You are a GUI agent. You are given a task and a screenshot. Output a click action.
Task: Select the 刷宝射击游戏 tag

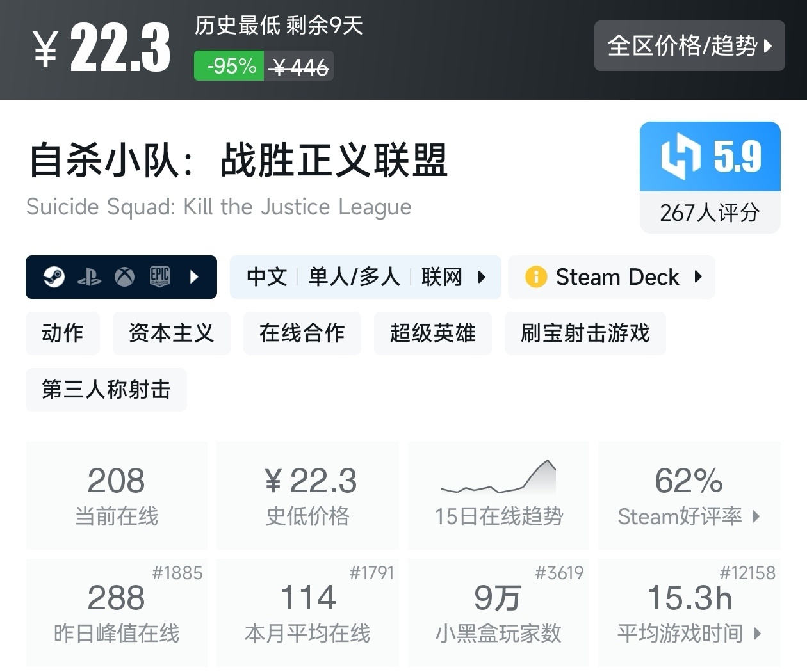tap(585, 333)
